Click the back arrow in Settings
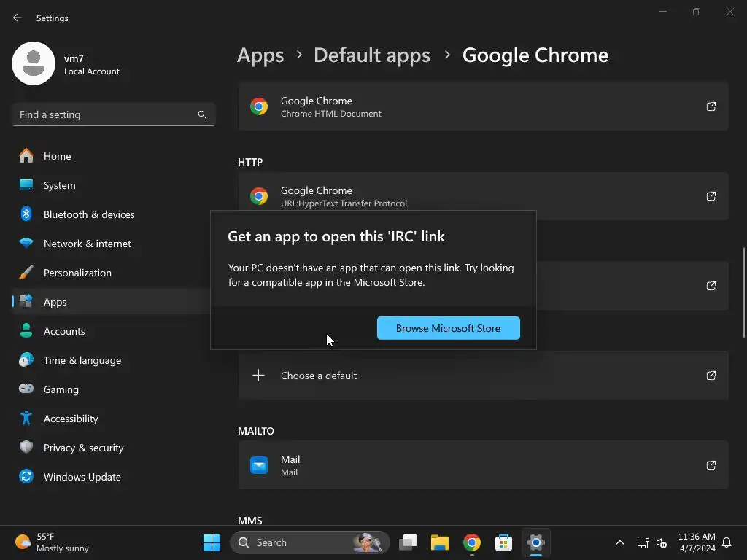The image size is (747, 560). point(18,17)
